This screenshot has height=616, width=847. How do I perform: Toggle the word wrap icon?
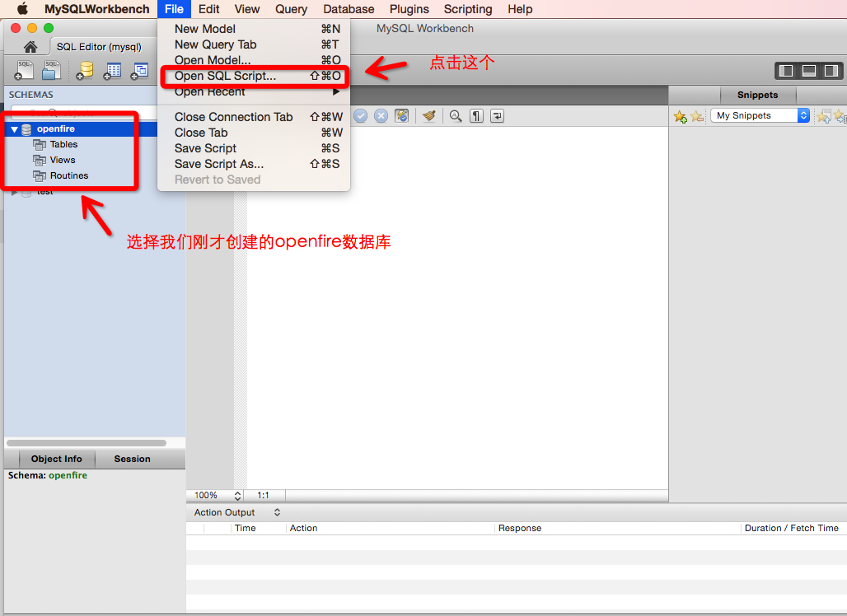point(497,115)
